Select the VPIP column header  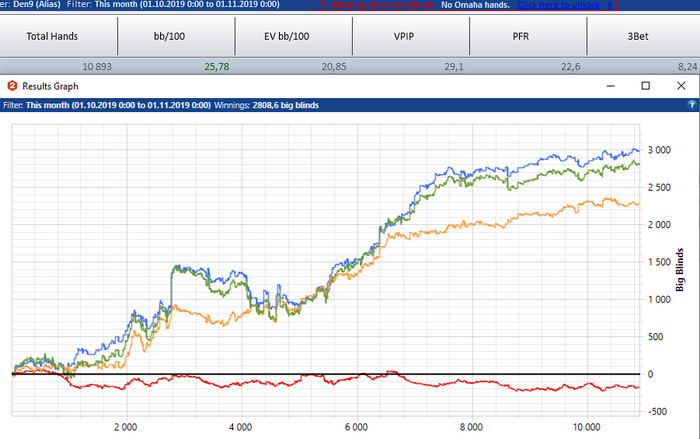411,36
